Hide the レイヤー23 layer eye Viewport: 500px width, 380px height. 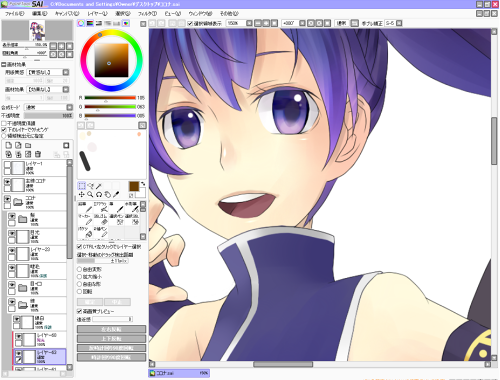12,250
